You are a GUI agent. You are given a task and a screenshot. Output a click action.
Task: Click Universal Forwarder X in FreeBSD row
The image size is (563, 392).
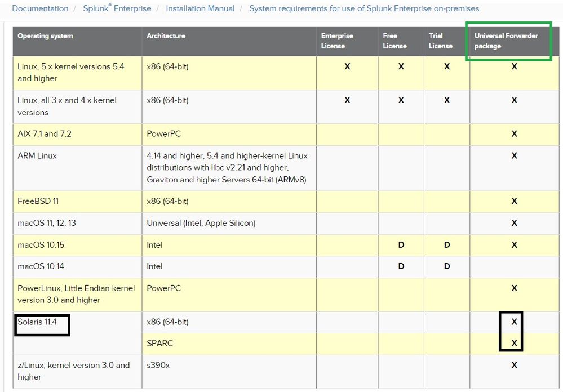click(x=514, y=201)
